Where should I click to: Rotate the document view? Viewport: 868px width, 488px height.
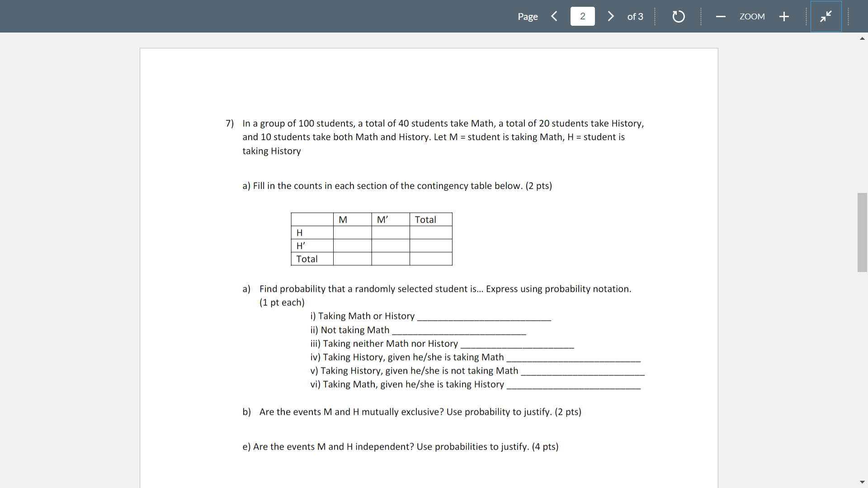click(x=678, y=16)
